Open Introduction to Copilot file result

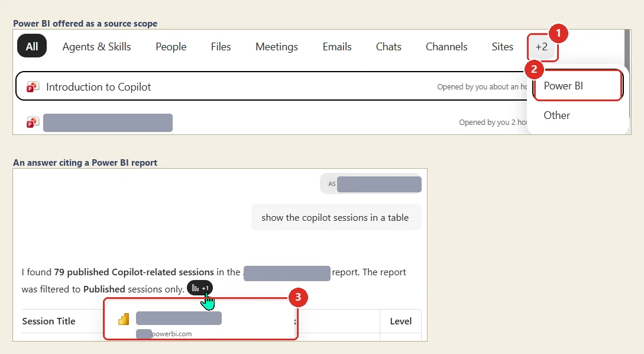pos(271,86)
